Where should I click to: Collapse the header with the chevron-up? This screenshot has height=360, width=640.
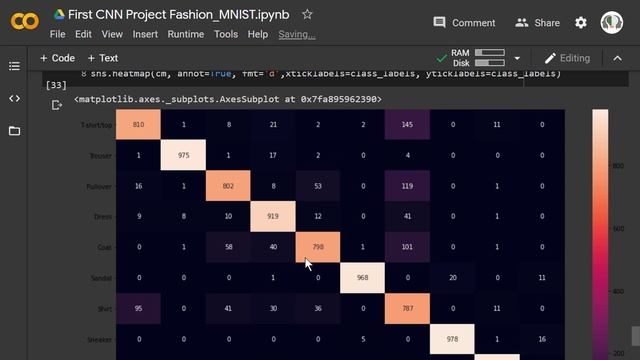[x=617, y=58]
